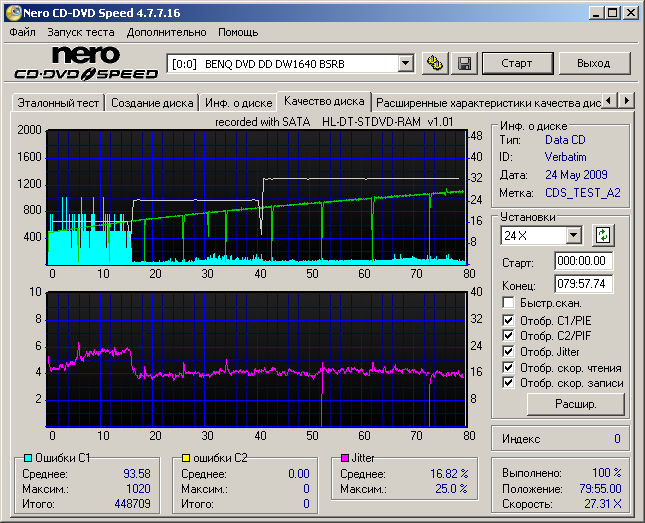Viewport: 645px width, 523px height.
Task: Click the Nero disc icon in title bar
Action: (14, 13)
